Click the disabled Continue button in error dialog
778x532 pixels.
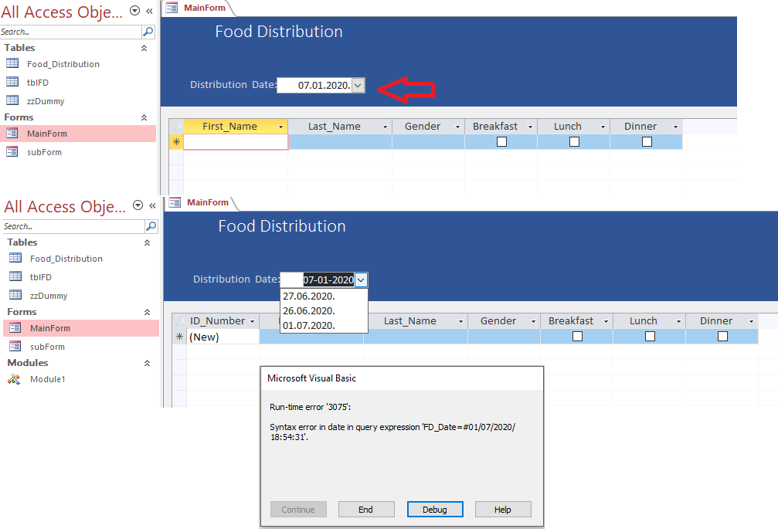pyautogui.click(x=298, y=509)
